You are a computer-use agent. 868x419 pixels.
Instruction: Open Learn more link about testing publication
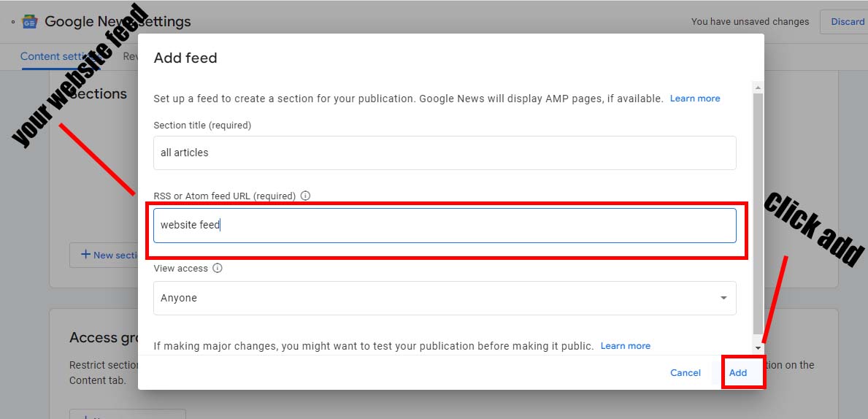coord(626,346)
